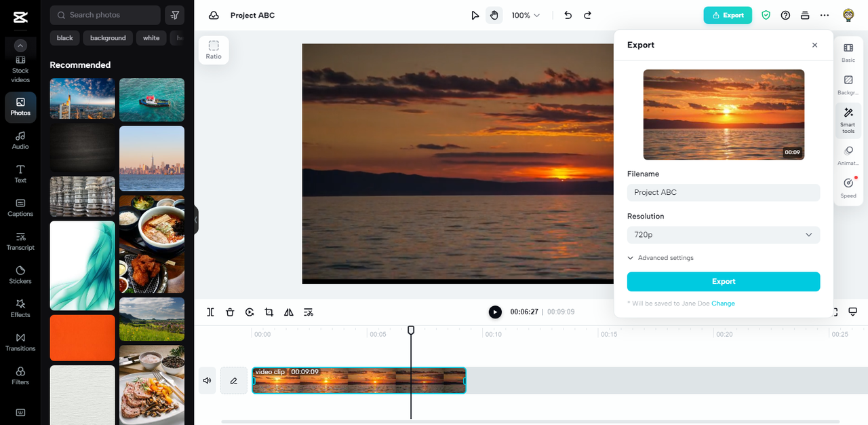Open the 720p Resolution dropdown
Image resolution: width=868 pixels, height=425 pixels.
[x=724, y=235]
